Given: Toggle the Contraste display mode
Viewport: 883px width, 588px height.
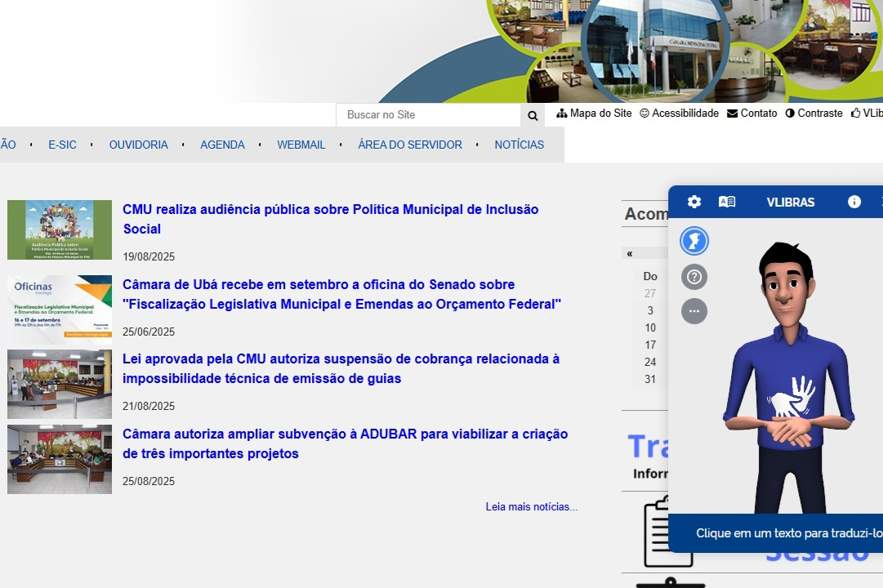Looking at the screenshot, I should point(814,114).
